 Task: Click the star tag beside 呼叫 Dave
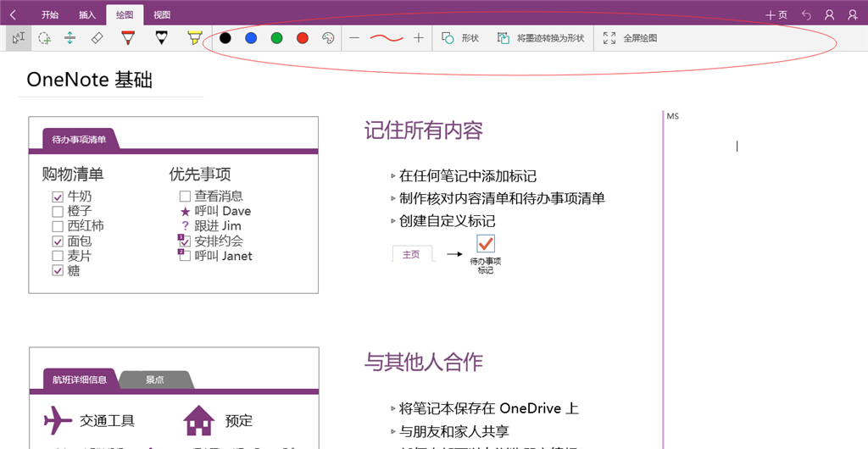tap(186, 211)
